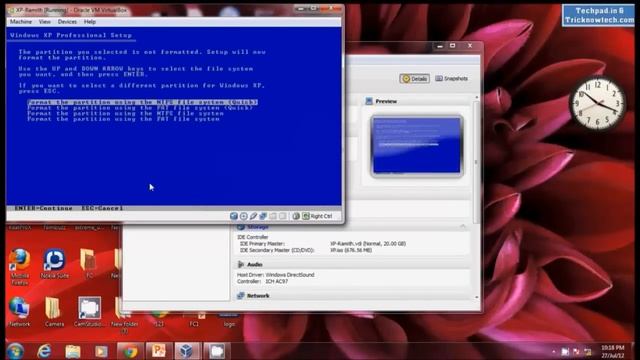Show hidden system tray icons arrow

click(x=553, y=351)
